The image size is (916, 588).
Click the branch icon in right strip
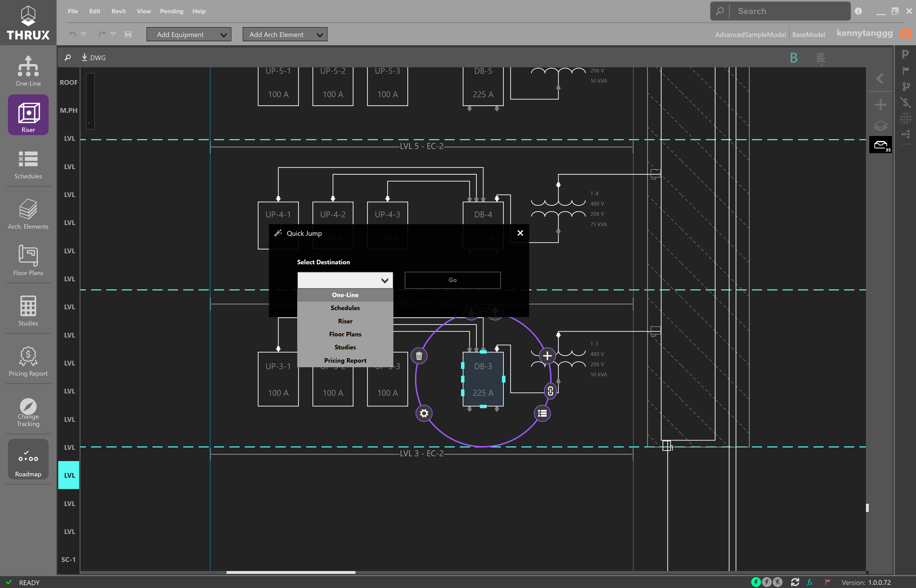tap(906, 87)
